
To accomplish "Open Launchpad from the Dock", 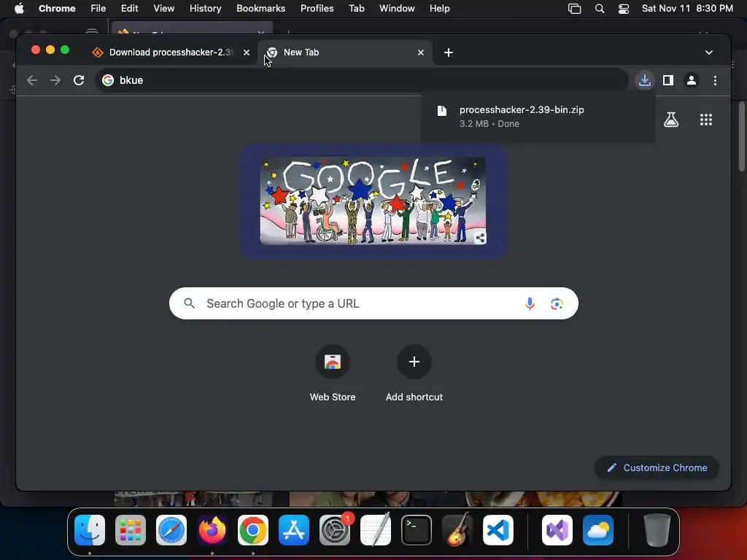I will pos(131,530).
